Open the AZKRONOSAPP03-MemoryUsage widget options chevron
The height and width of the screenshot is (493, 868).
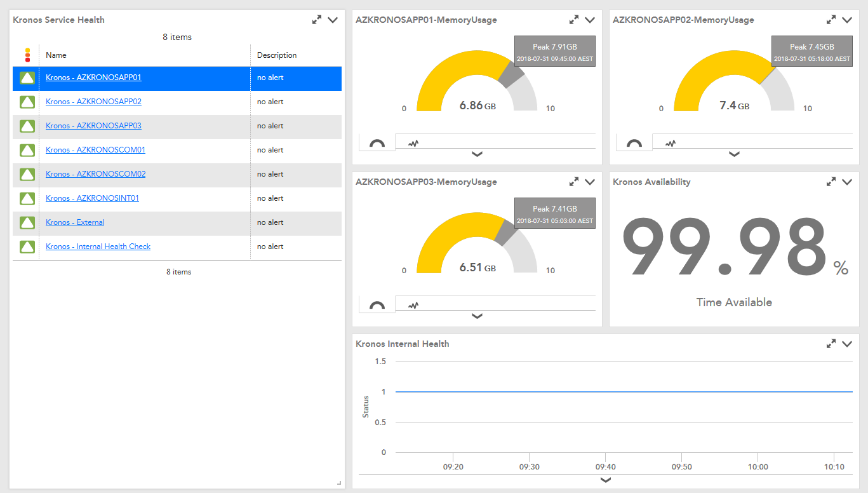click(x=590, y=182)
